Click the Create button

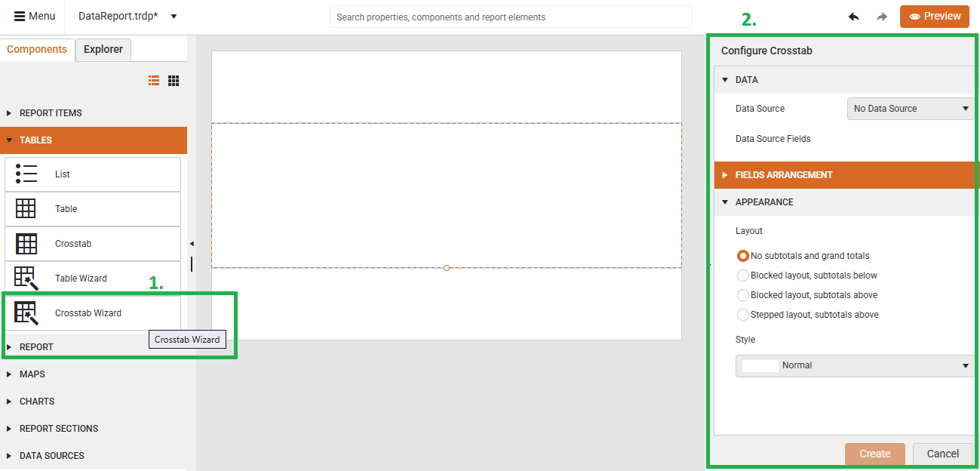(875, 454)
